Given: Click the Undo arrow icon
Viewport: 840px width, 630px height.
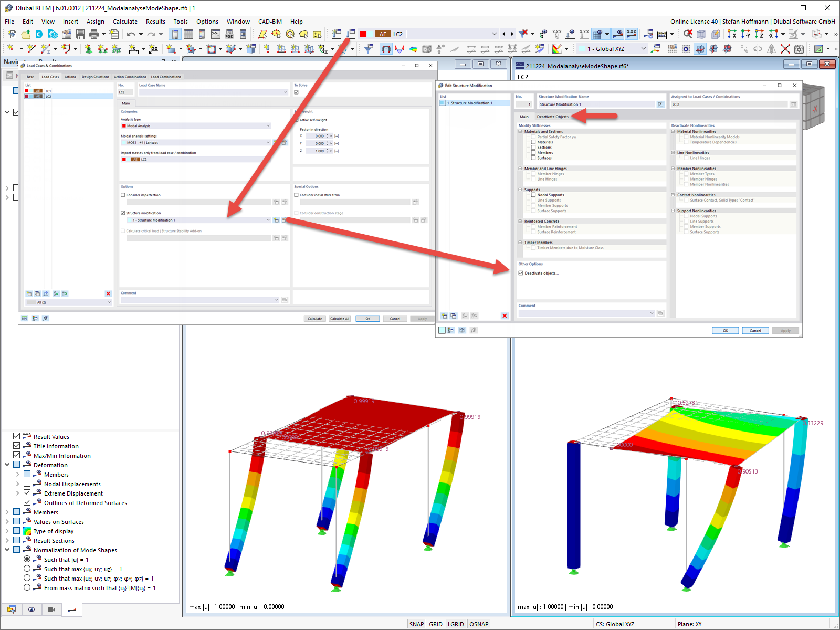Looking at the screenshot, I should [x=131, y=34].
